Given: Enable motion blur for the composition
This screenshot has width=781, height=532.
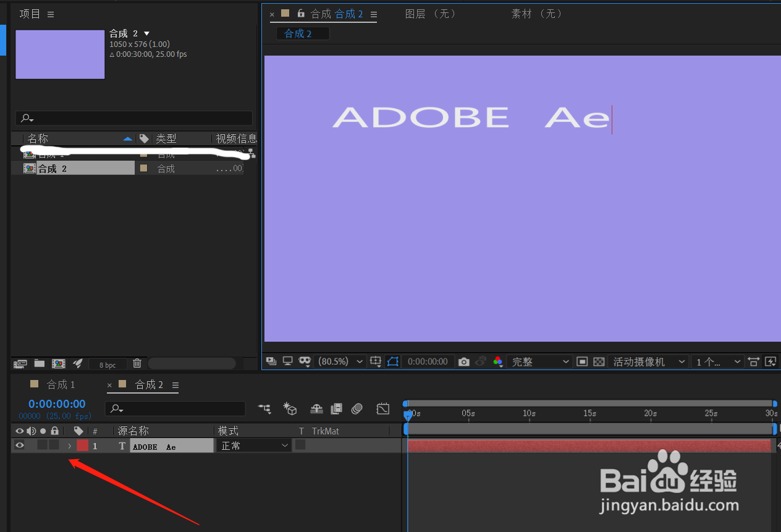Looking at the screenshot, I should (357, 408).
